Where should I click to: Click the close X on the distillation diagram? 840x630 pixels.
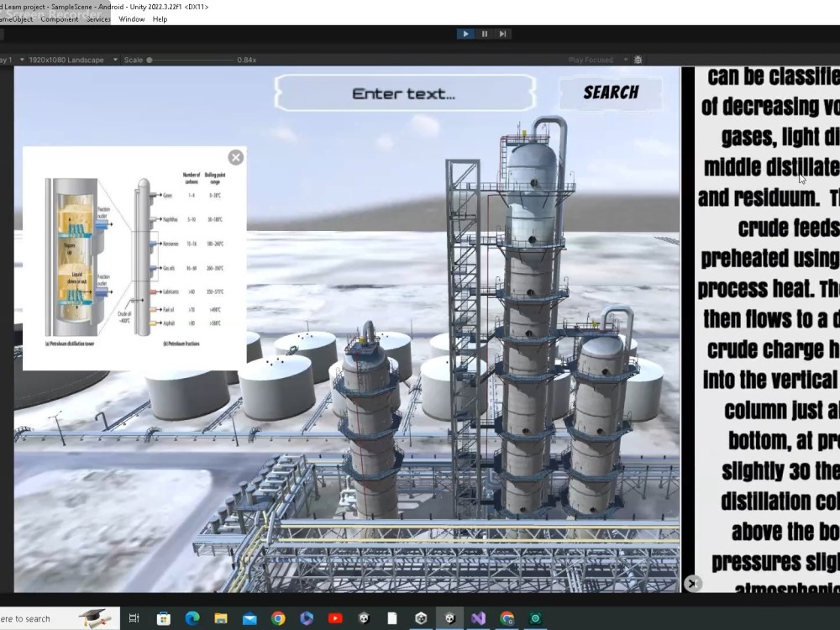coord(235,157)
